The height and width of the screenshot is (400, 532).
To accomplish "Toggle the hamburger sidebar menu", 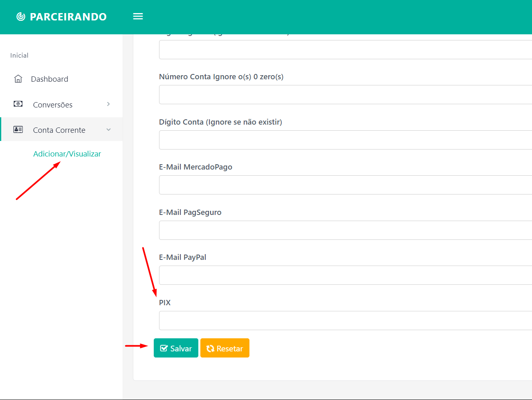I will (x=138, y=16).
